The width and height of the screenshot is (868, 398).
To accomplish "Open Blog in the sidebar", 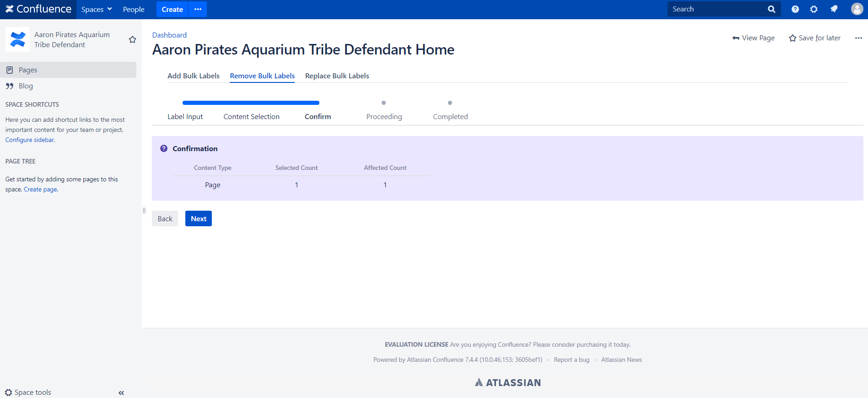I will 68,86.
